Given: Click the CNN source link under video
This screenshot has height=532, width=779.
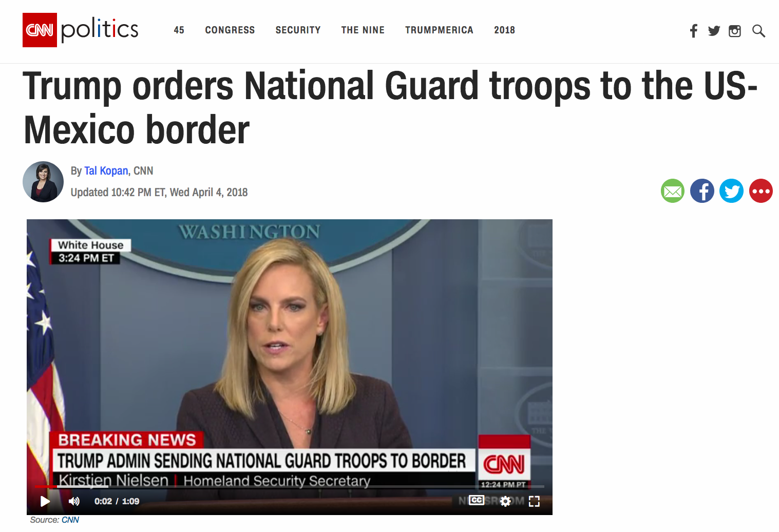Looking at the screenshot, I should click(x=70, y=520).
